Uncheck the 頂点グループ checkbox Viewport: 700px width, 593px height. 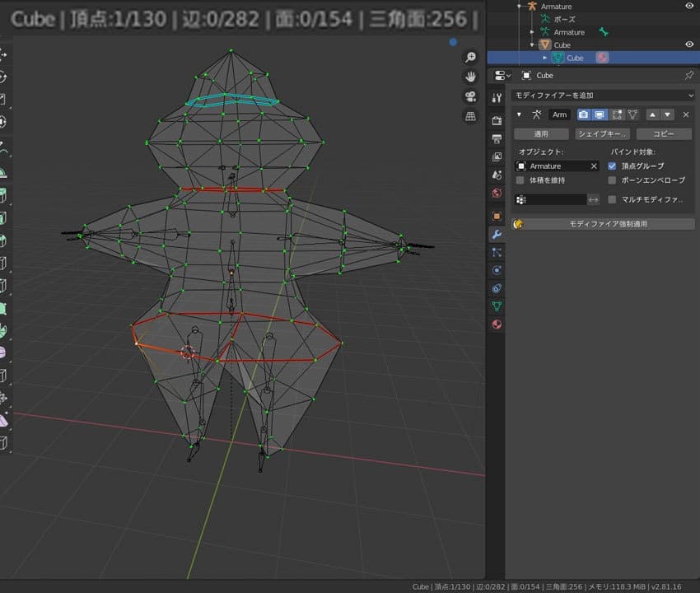(x=612, y=166)
